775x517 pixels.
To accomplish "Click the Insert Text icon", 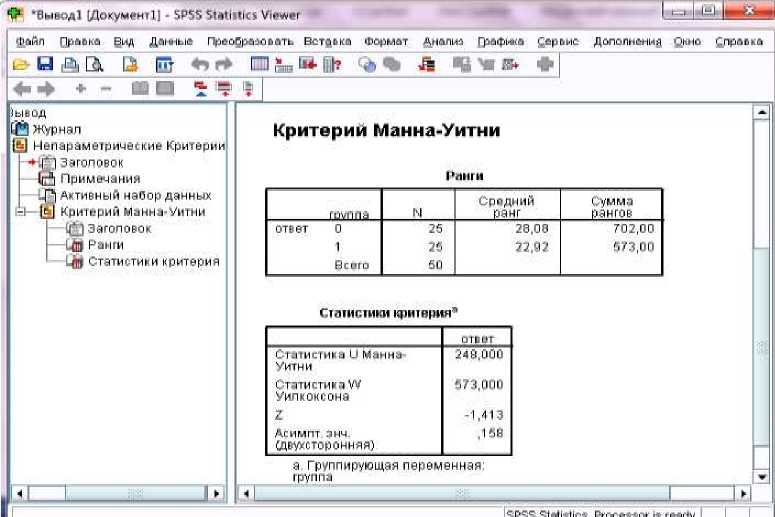I will tap(248, 89).
